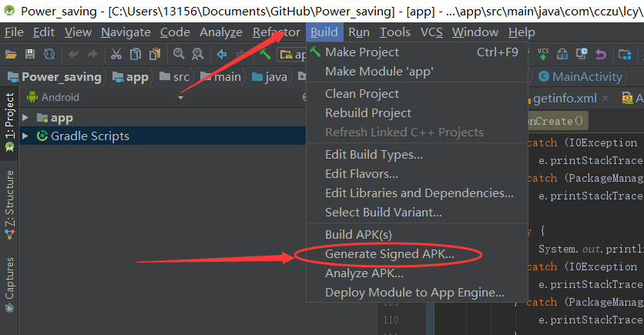Click the Find magnifier icon
The width and height of the screenshot is (644, 335).
pyautogui.click(x=179, y=54)
